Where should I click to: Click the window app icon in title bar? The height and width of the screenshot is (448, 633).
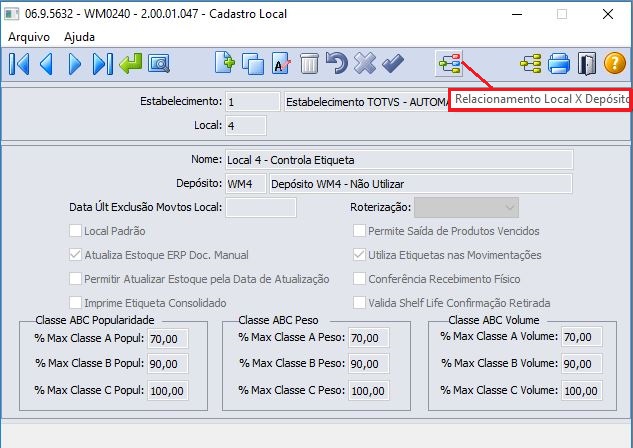[x=11, y=14]
